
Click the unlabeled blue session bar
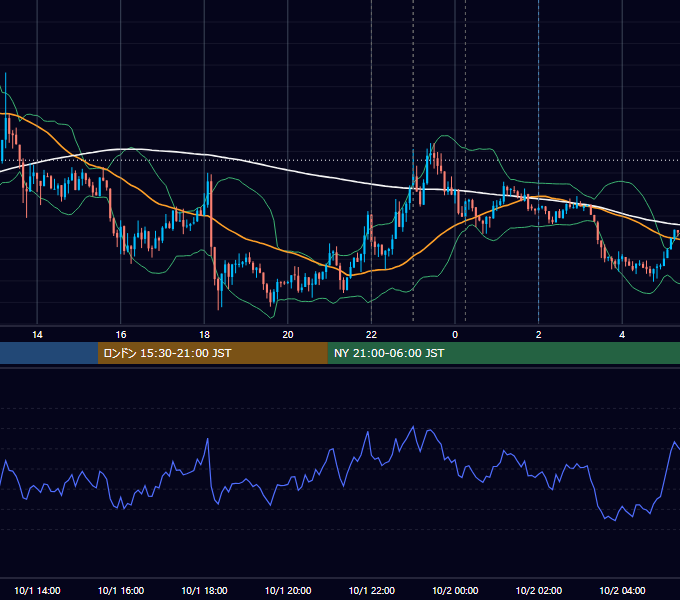(x=49, y=353)
